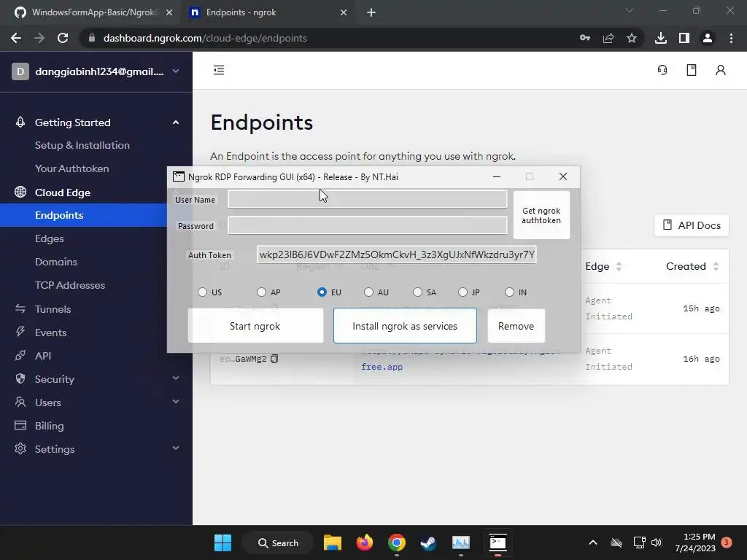
Task: Expand the Settings menu chevron
Action: pos(176,448)
